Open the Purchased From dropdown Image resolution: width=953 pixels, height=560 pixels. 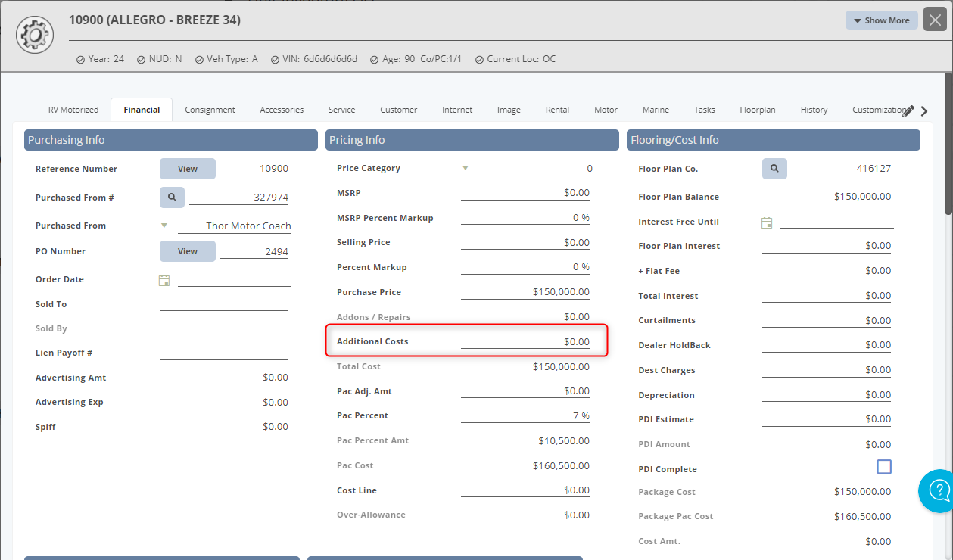(164, 225)
